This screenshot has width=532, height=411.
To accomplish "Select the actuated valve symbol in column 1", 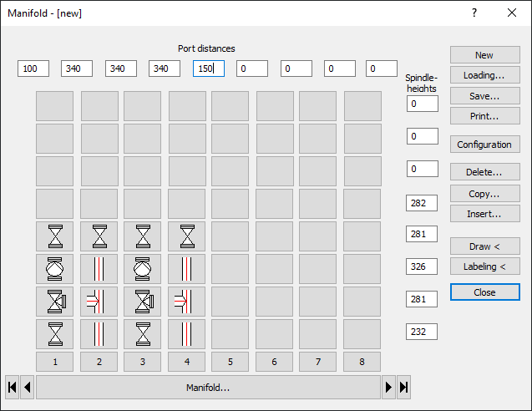I will coord(54,302).
